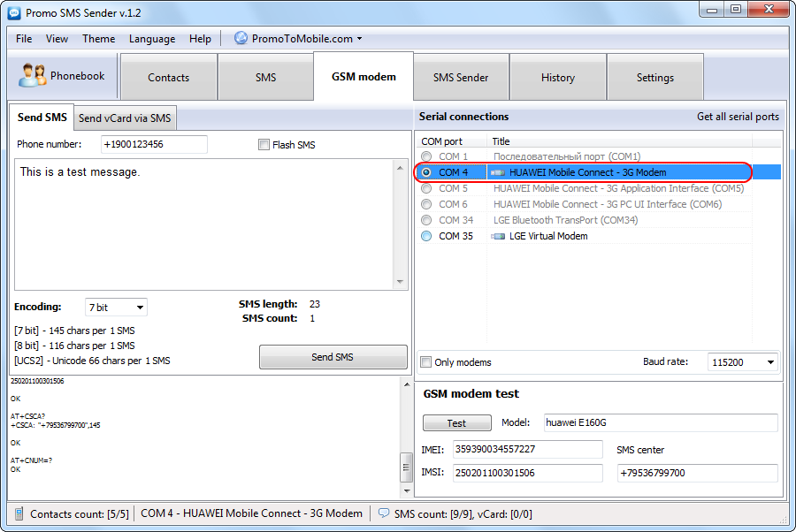Switch to the GSM modem tab
Viewport: 796px width, 532px height.
point(364,77)
